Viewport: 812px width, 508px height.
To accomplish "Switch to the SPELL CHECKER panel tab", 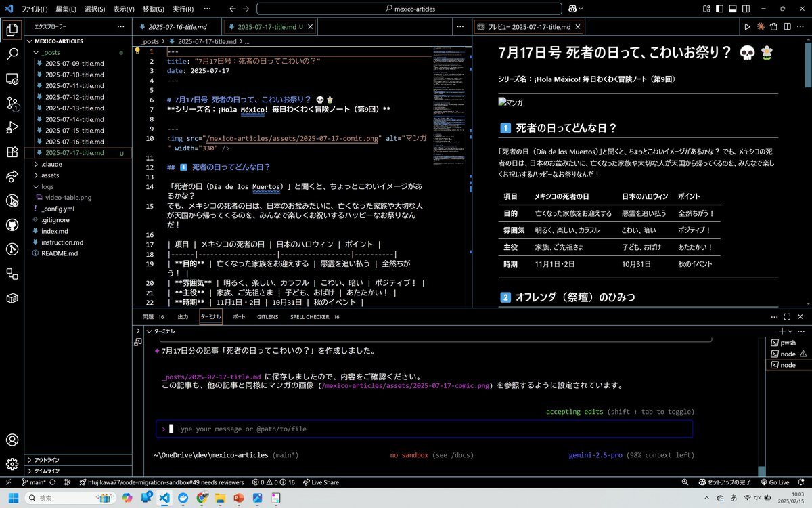I will click(x=315, y=316).
